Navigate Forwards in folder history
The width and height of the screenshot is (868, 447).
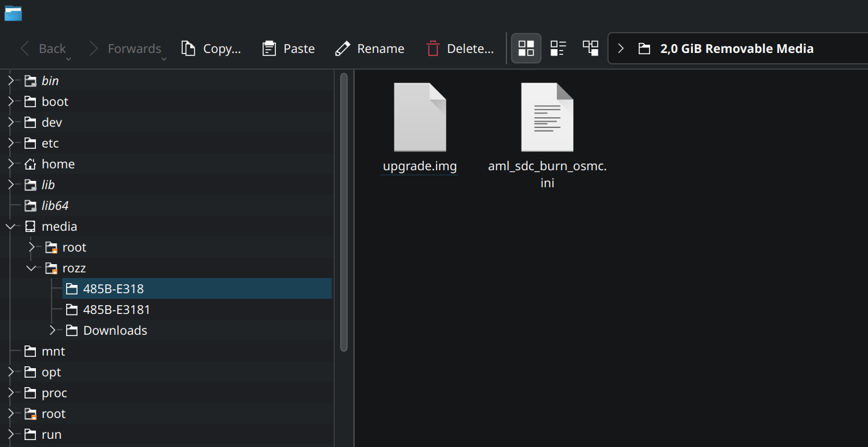tap(125, 49)
